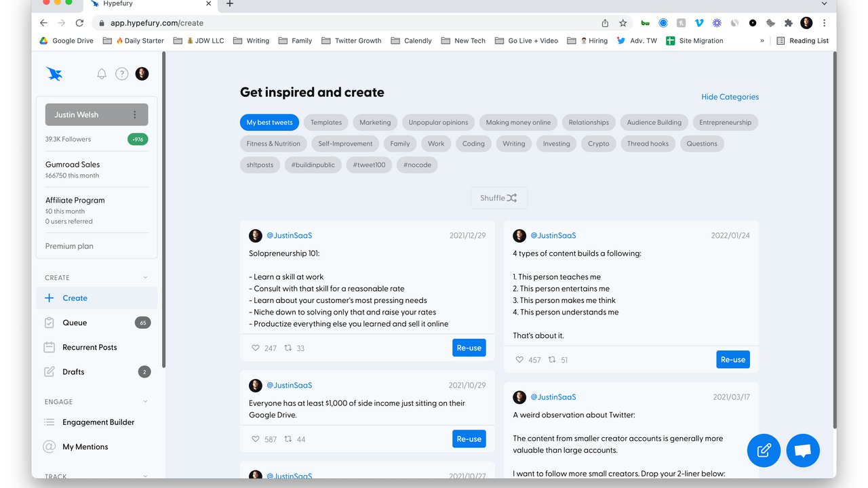
Task: Open the support chat bubble button
Action: (803, 451)
